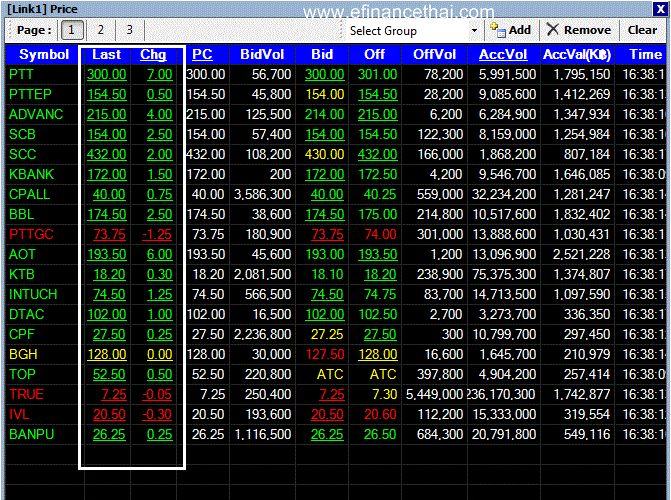This screenshot has width=671, height=500.
Task: Click the Off column header
Action: coord(374,54)
